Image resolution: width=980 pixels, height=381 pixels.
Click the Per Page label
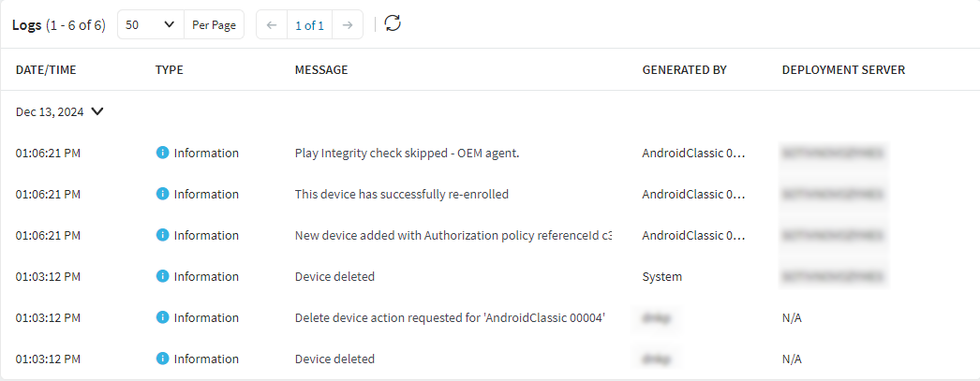(x=214, y=25)
